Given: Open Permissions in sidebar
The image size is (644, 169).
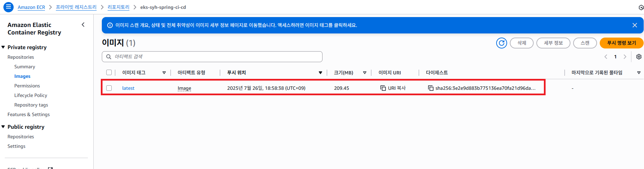Looking at the screenshot, I should coord(27,86).
